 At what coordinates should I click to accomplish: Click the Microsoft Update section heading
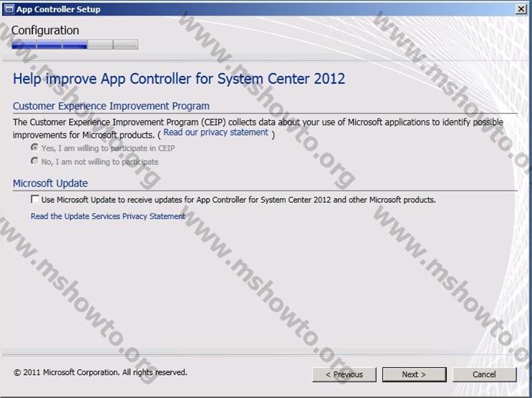point(50,183)
